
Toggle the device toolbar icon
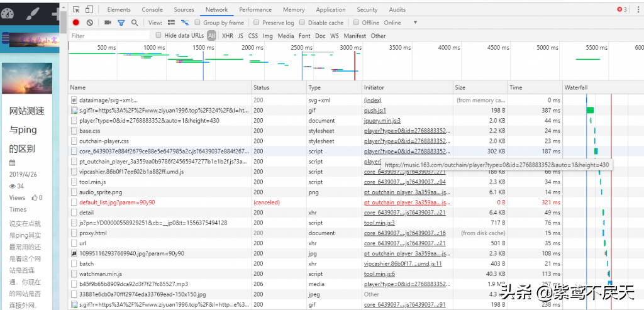click(89, 9)
